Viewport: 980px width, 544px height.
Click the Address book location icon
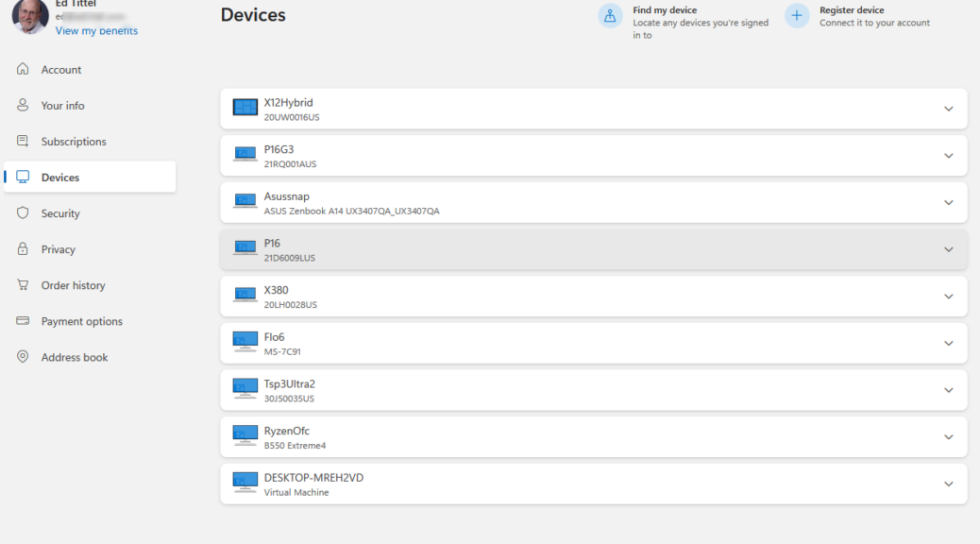pyautogui.click(x=23, y=356)
